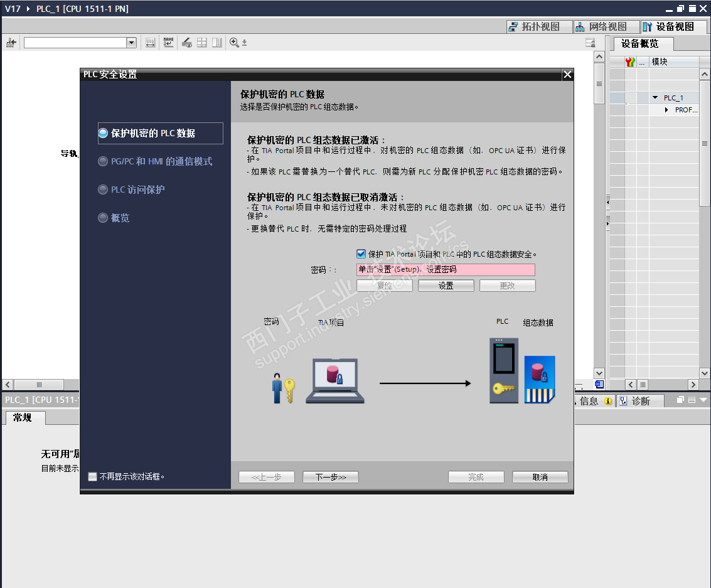Click the zoom magnifier icon in toolbar
This screenshot has width=711, height=588.
(x=234, y=43)
